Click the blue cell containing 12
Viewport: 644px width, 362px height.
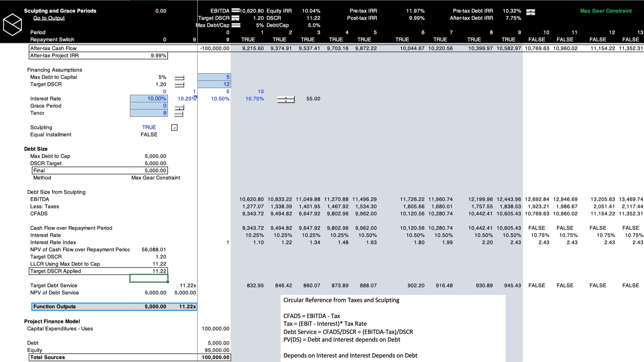tap(214, 84)
